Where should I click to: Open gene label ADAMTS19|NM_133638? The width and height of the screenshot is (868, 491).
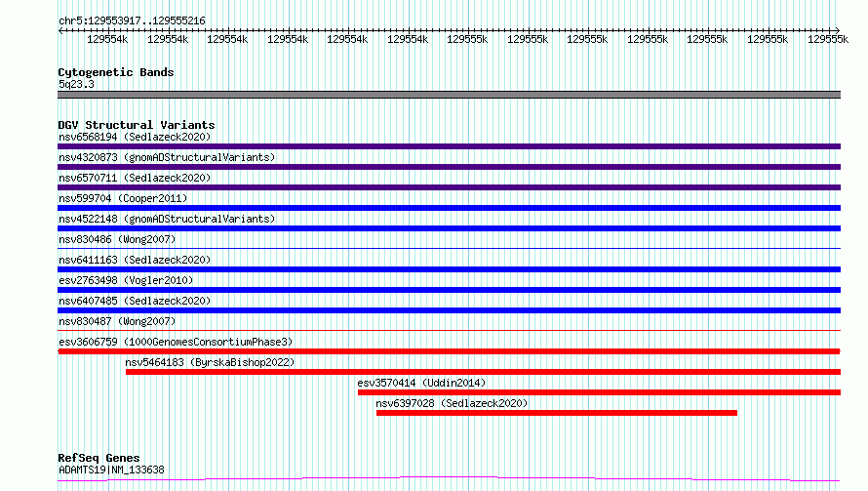111,470
